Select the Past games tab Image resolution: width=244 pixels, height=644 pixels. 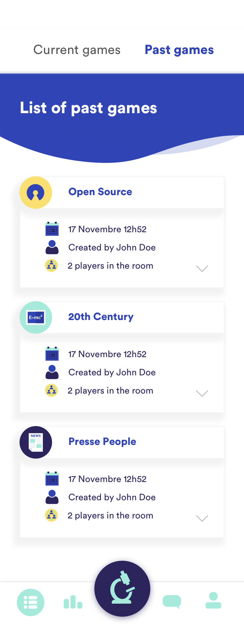[x=179, y=50]
